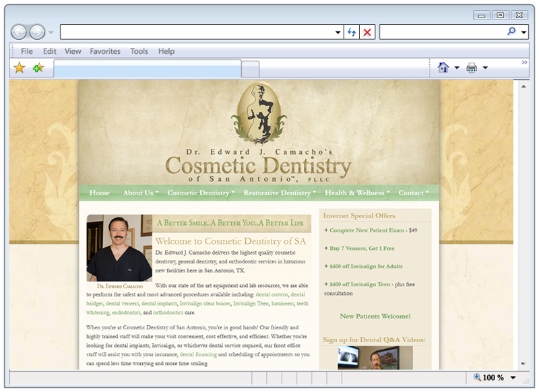Viewport: 539px width, 392px height.
Task: Click the magnifier search icon
Action: click(511, 32)
